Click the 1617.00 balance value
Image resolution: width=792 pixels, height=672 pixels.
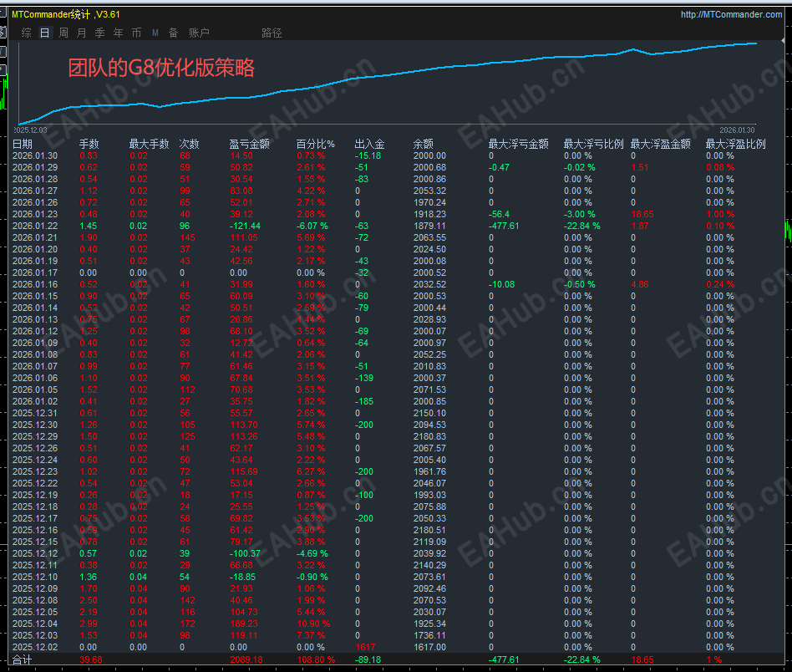(429, 647)
